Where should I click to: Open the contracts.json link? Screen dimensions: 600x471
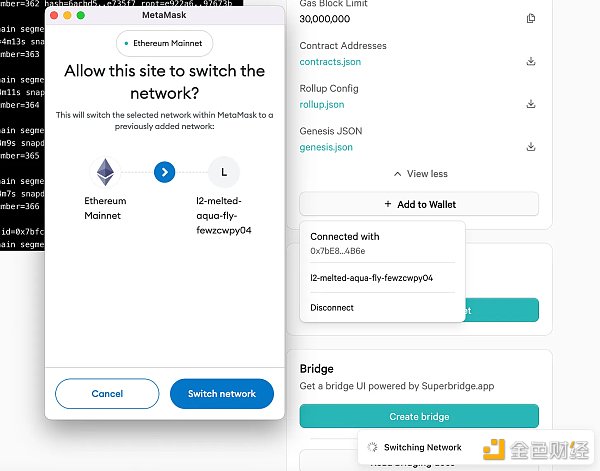(330, 62)
